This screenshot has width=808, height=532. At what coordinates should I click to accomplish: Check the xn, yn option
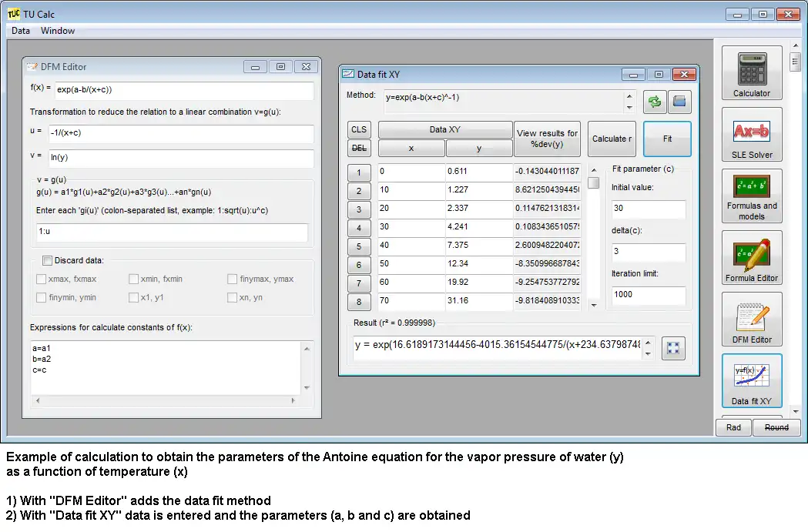(233, 298)
